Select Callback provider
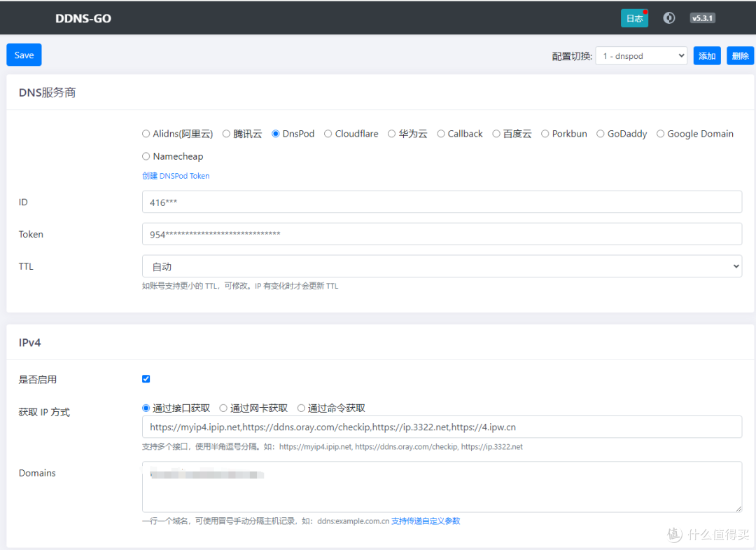756x550 pixels. [x=441, y=134]
